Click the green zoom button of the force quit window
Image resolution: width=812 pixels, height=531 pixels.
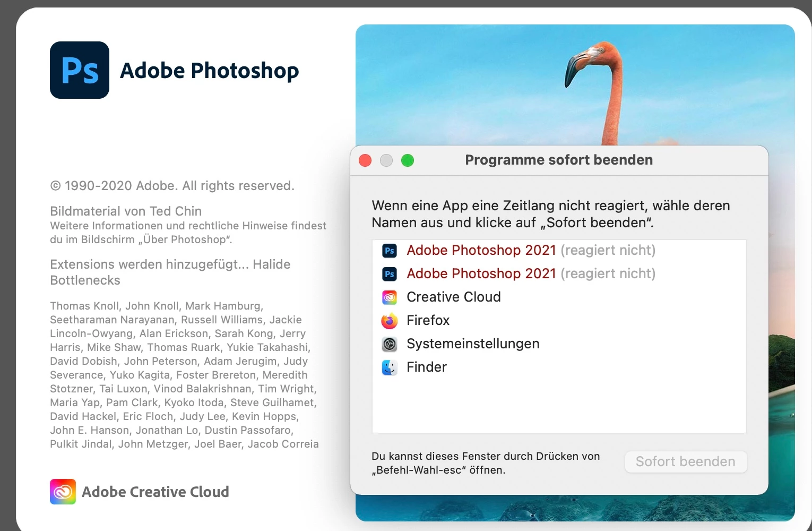408,160
